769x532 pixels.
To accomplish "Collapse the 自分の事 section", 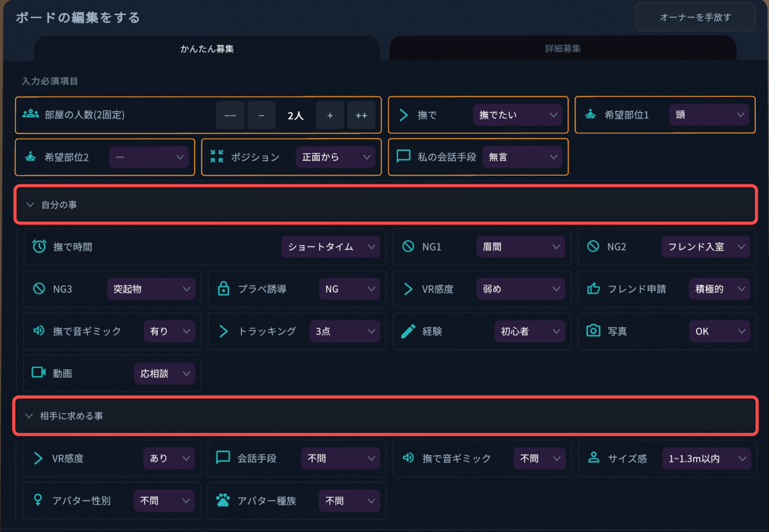I will [385, 204].
